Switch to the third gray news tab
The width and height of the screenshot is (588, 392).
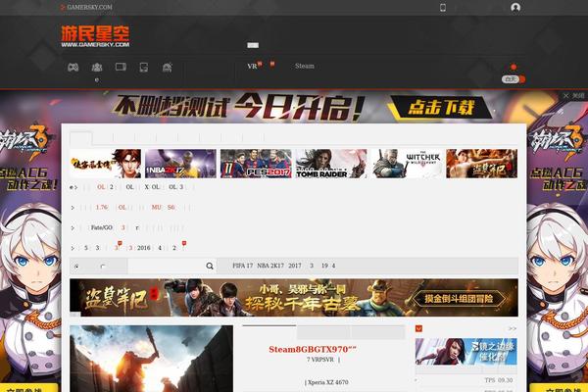coord(378,332)
